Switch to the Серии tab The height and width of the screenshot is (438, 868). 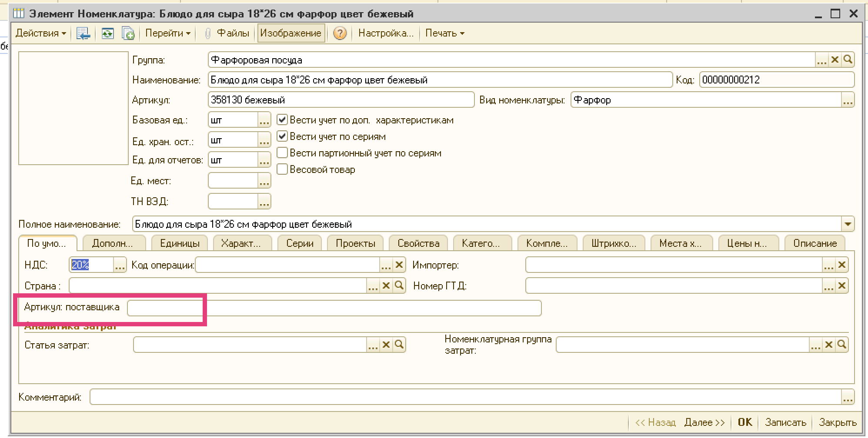(x=300, y=243)
